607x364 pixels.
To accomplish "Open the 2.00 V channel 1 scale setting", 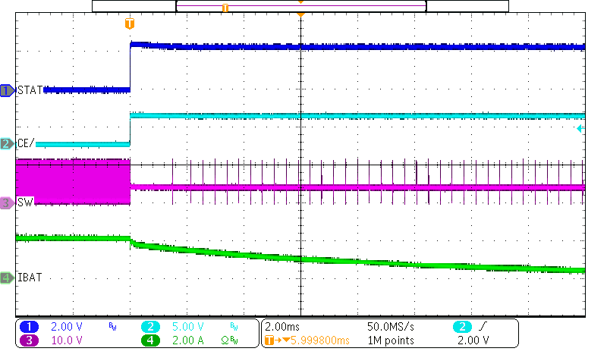I will tap(65, 326).
